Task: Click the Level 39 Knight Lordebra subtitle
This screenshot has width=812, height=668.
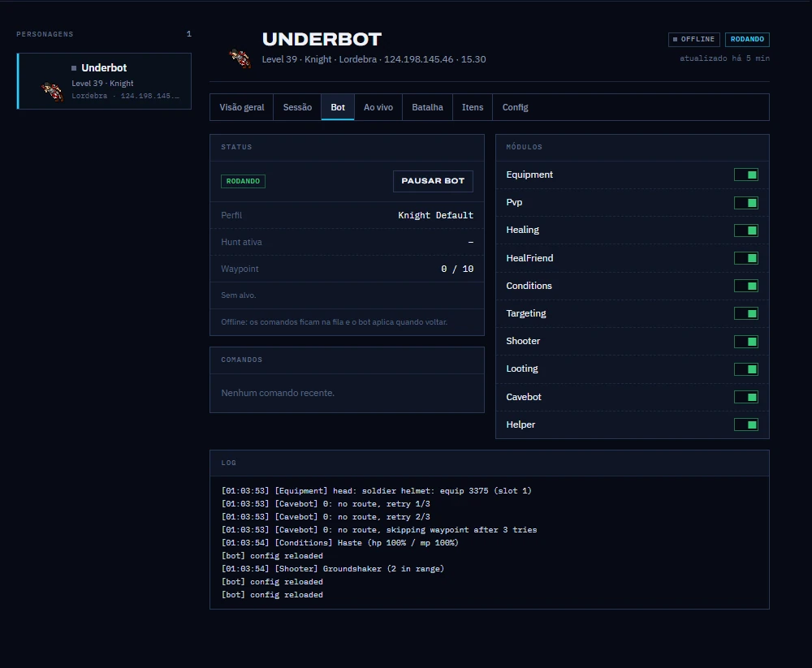Action: pyautogui.click(x=374, y=59)
